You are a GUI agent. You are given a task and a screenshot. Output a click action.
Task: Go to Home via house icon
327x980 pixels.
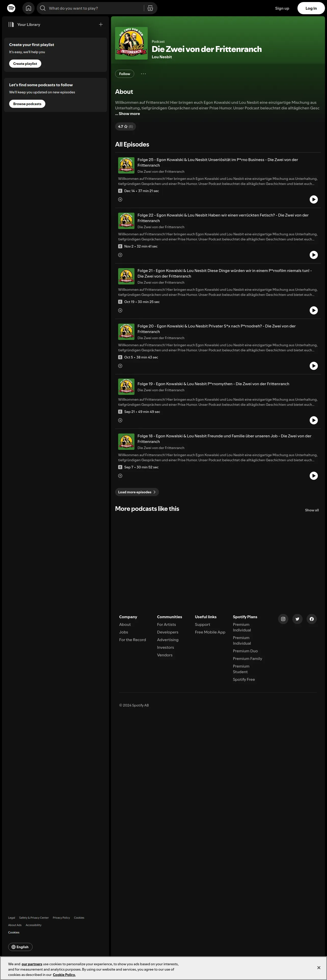pos(29,8)
